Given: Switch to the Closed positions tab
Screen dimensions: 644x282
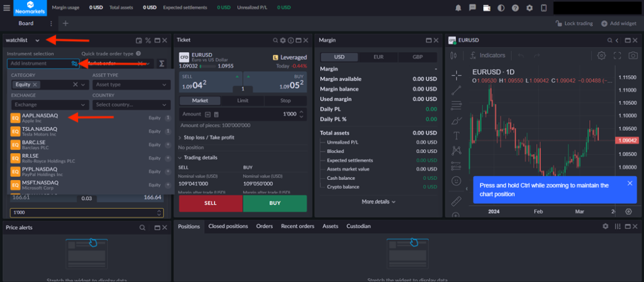Looking at the screenshot, I should [228, 226].
